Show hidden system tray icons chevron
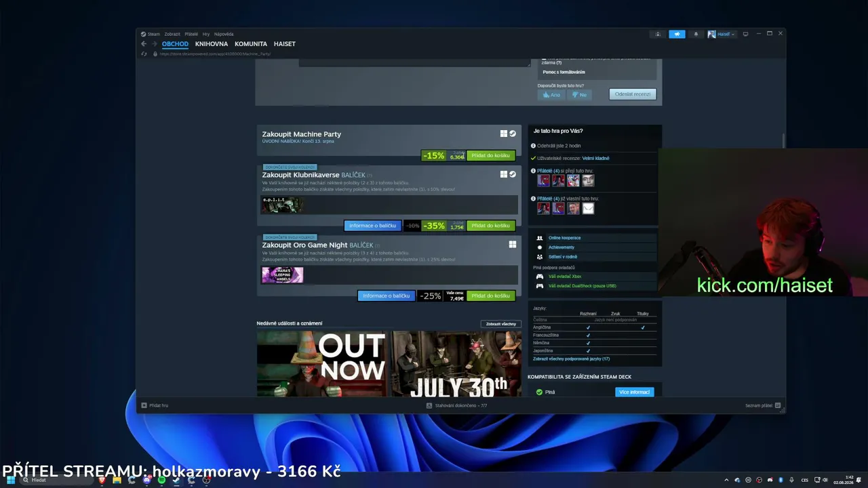Screen dimensions: 868x488 (727, 480)
